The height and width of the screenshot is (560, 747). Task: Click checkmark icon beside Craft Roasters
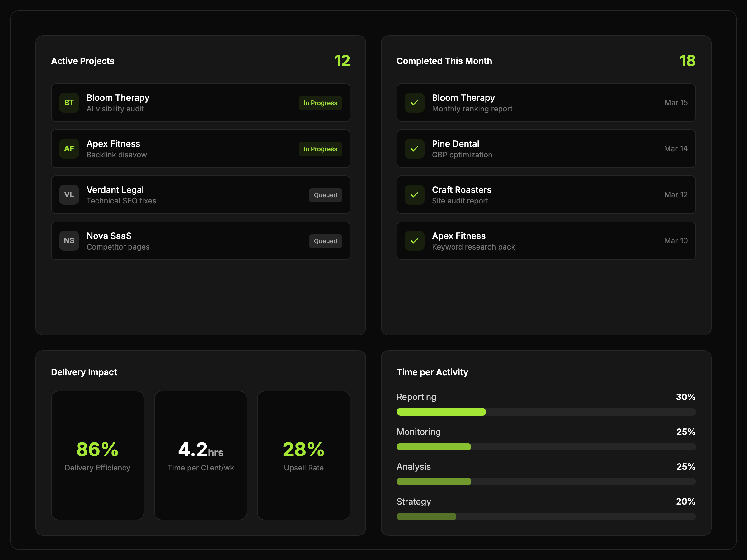coord(414,195)
